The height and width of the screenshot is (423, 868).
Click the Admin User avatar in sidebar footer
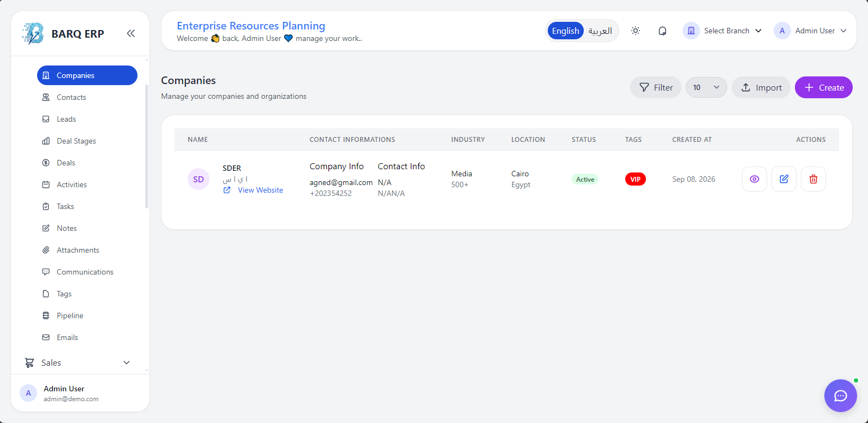(28, 393)
